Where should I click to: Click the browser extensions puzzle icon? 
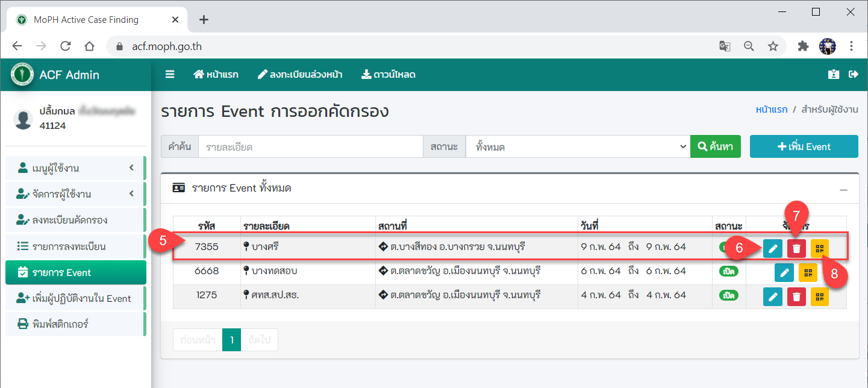point(802,46)
